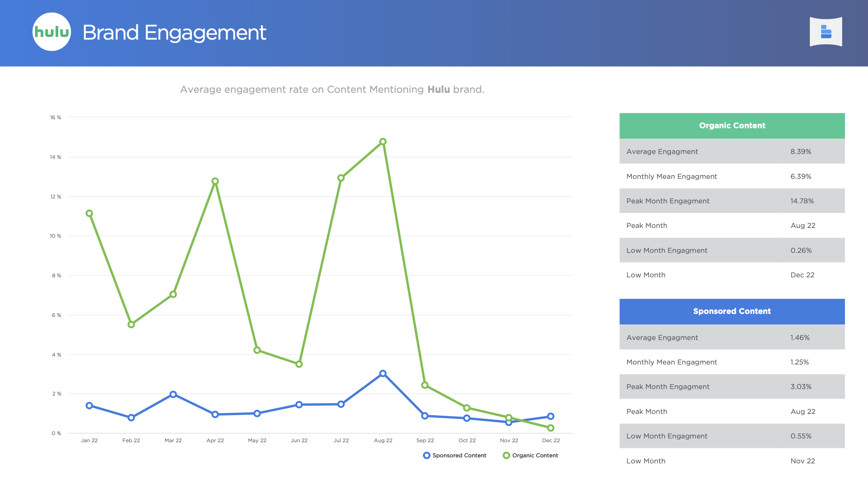Click the sponsored Jul 22 data point
This screenshot has width=868, height=483.
tap(341, 404)
